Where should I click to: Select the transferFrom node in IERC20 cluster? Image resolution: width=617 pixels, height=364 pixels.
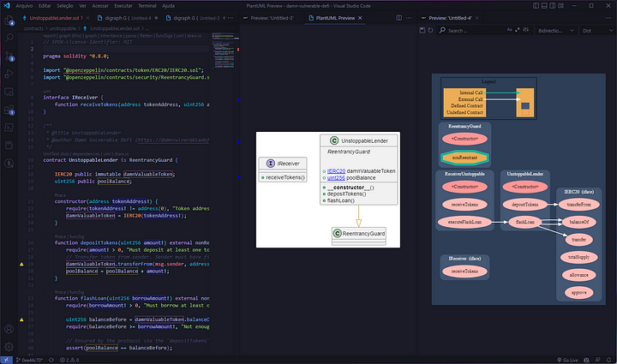[x=578, y=205]
